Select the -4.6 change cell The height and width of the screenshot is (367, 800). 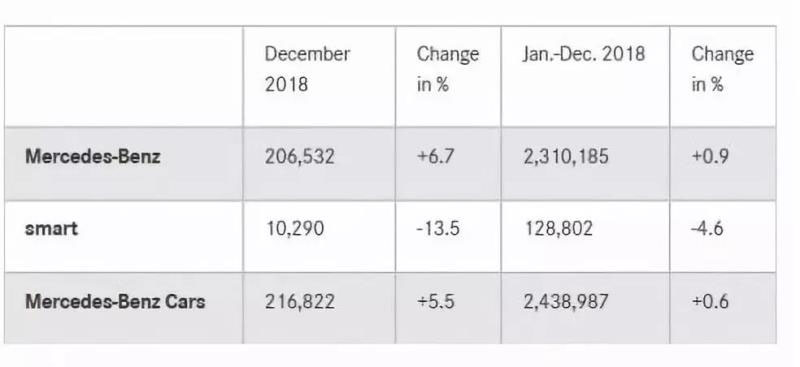707,228
